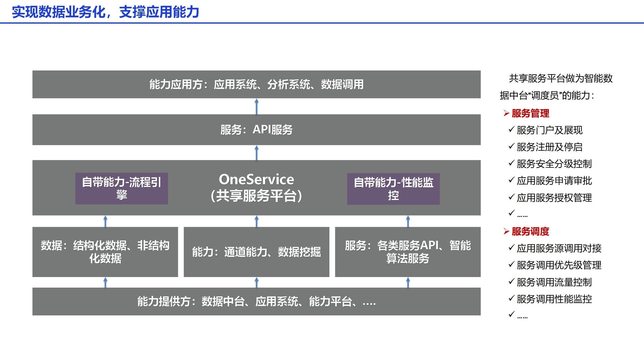Click the 服务调度 red heading

(530, 232)
